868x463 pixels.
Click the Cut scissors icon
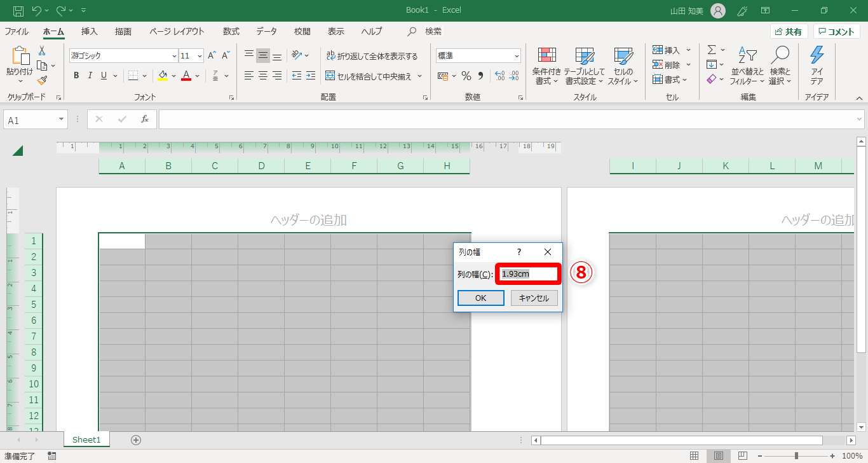[42, 51]
